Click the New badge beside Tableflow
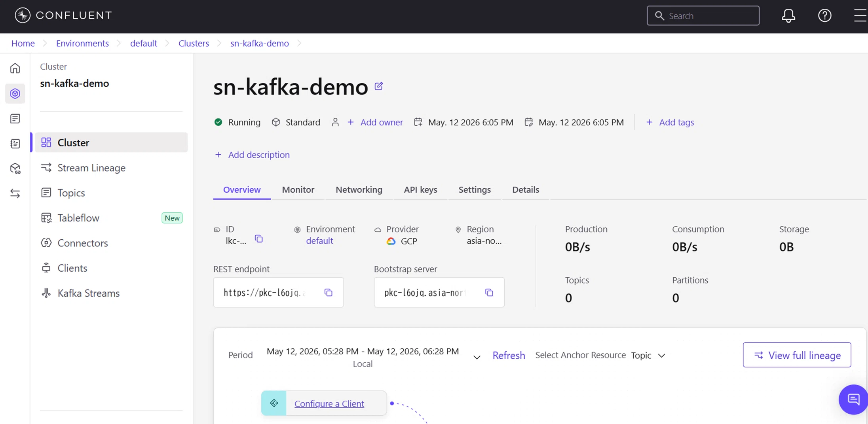868x424 pixels. [172, 218]
